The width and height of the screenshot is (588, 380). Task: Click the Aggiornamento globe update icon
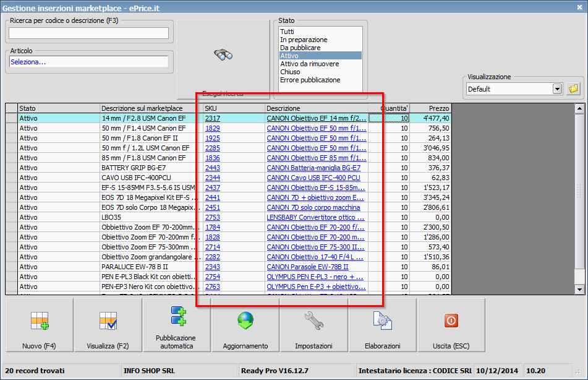coord(245,321)
